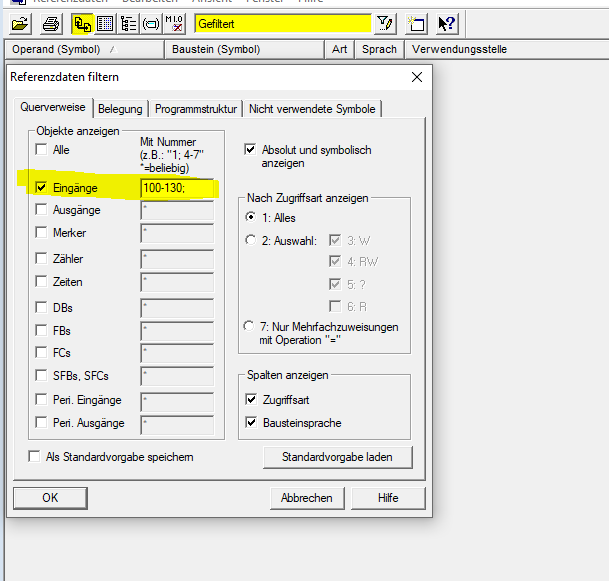Screen dimensions: 609x581
Task: Open the Programmstruktur tab
Action: 196,109
